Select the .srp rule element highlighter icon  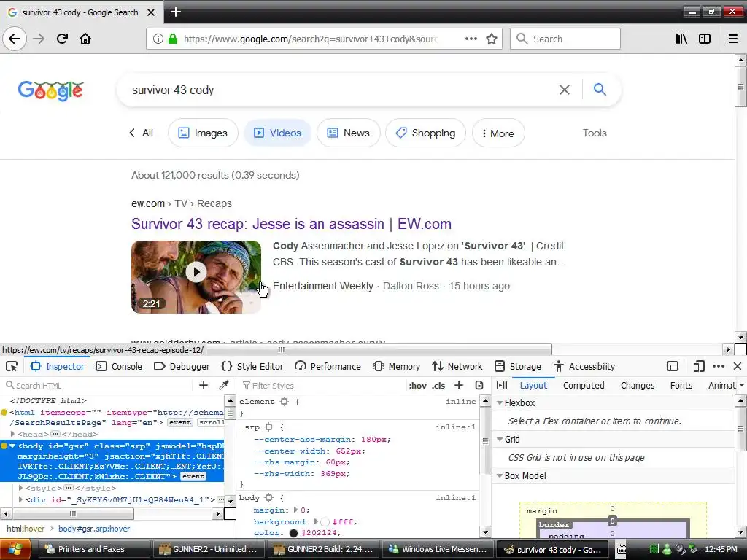[x=268, y=427]
